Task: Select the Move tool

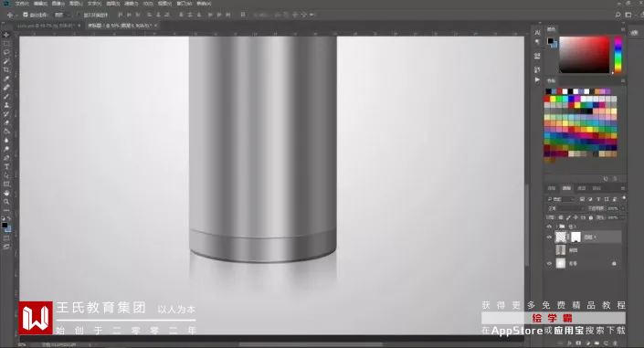Action: point(6,35)
